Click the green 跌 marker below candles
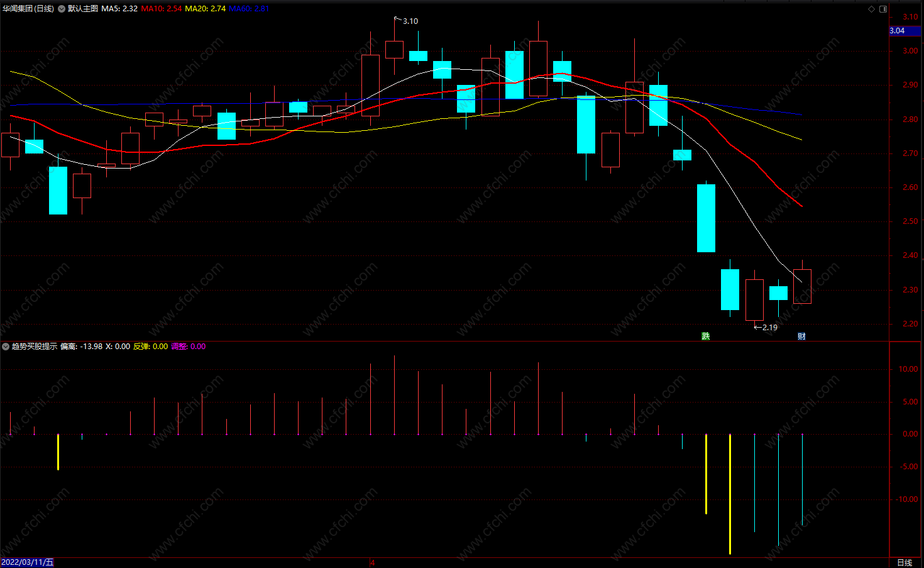The image size is (924, 568). 706,336
